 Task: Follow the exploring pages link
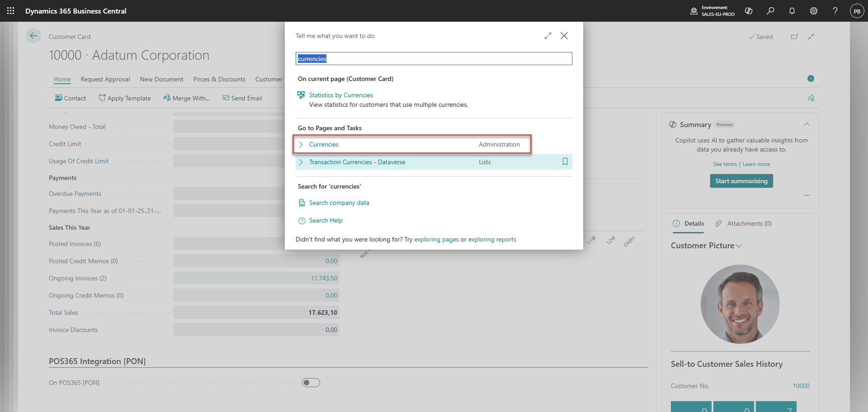coord(436,239)
